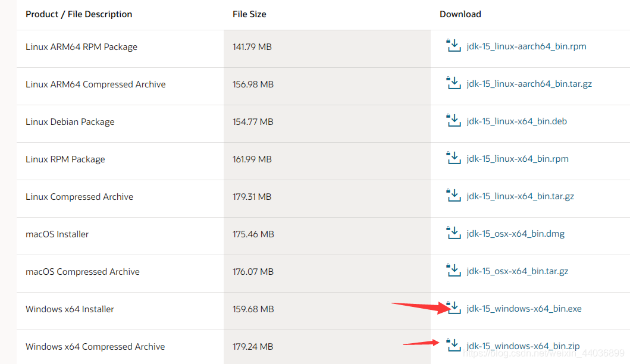Click download icon for jdk-15_windows-x64_bin.zip

[454, 345]
